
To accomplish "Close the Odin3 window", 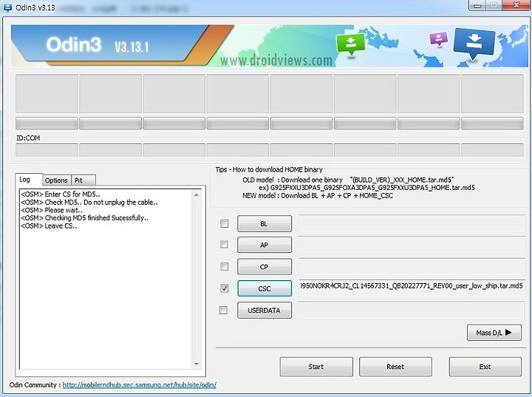I will [516, 5].
